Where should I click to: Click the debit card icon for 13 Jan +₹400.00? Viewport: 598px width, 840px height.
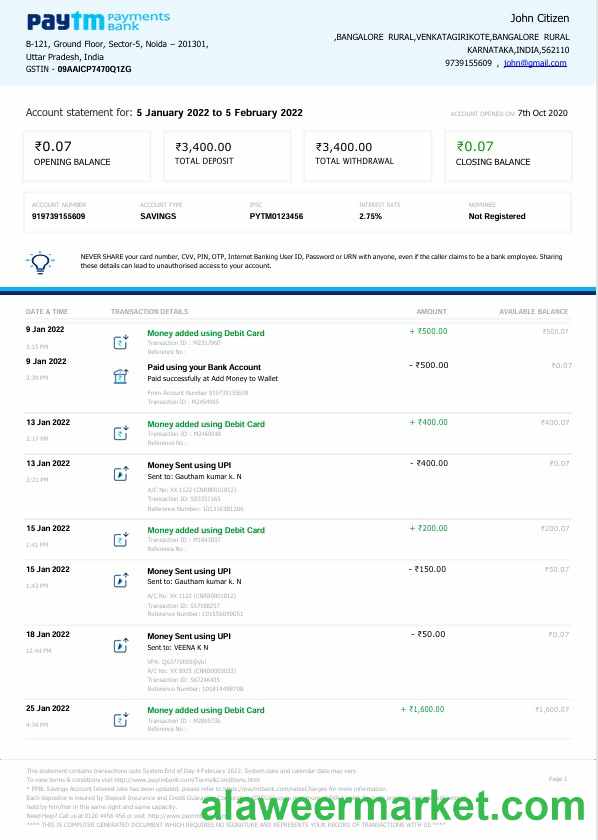121,433
